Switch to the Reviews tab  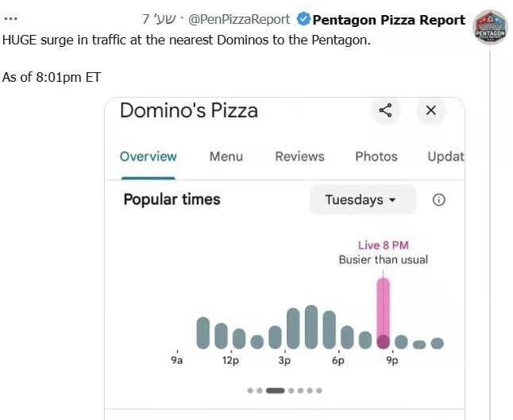pyautogui.click(x=299, y=156)
